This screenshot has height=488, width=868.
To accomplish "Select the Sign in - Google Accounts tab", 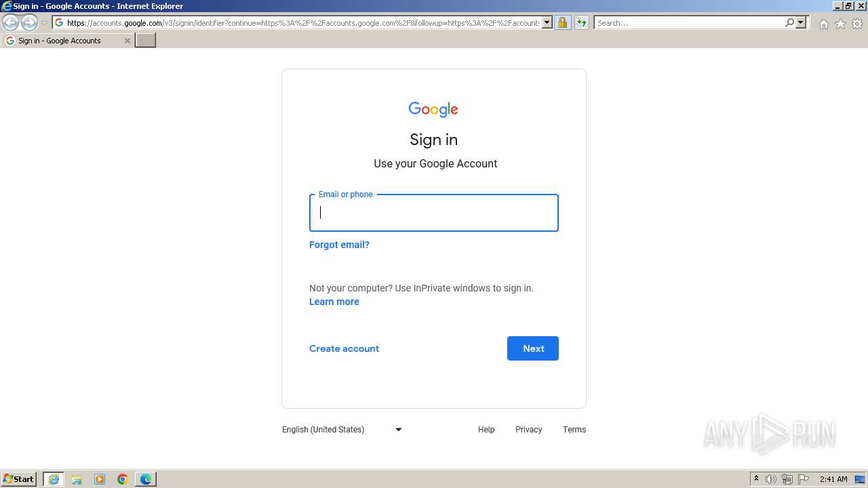I will pyautogui.click(x=67, y=41).
